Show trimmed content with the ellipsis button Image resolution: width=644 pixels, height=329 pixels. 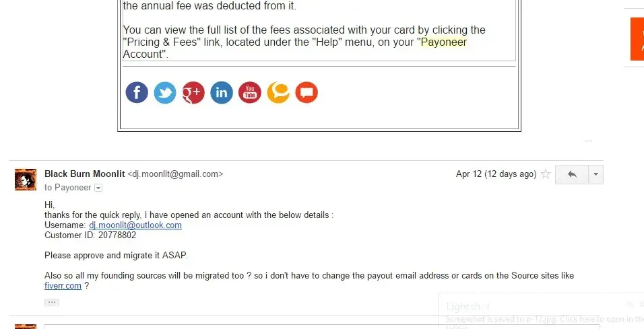[x=52, y=302]
